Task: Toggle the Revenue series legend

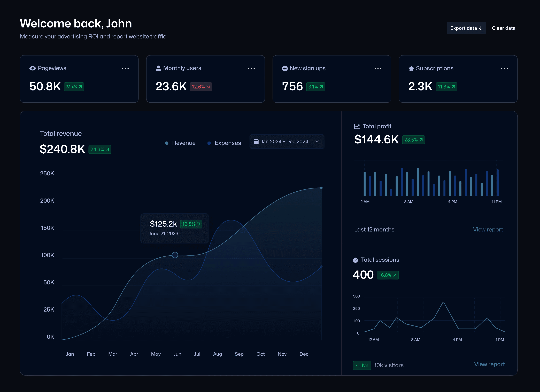Action: (x=184, y=143)
